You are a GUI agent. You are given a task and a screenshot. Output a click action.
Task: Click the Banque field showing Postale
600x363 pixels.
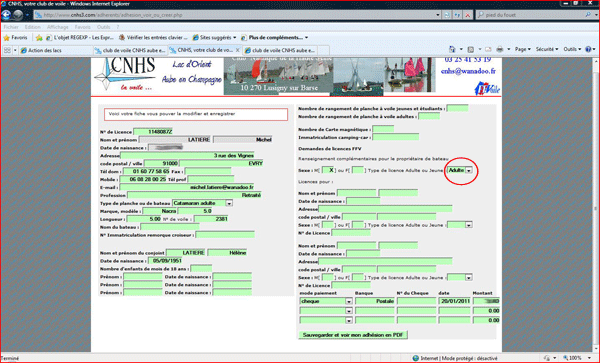[375, 301]
